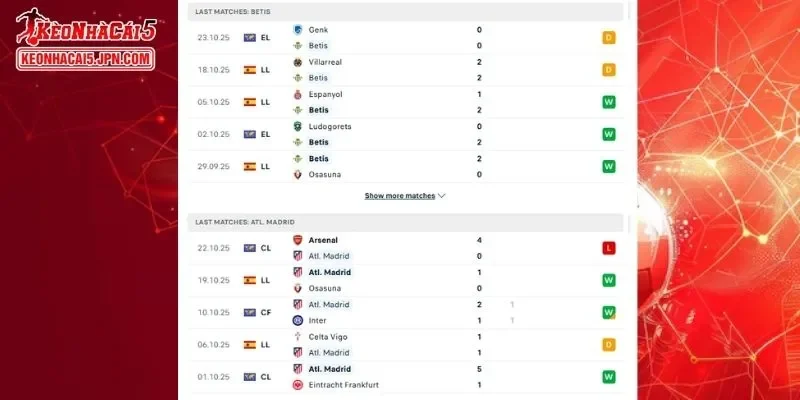
Task: Click the Last Matches: Atl. Madrid header
Action: [x=244, y=221]
